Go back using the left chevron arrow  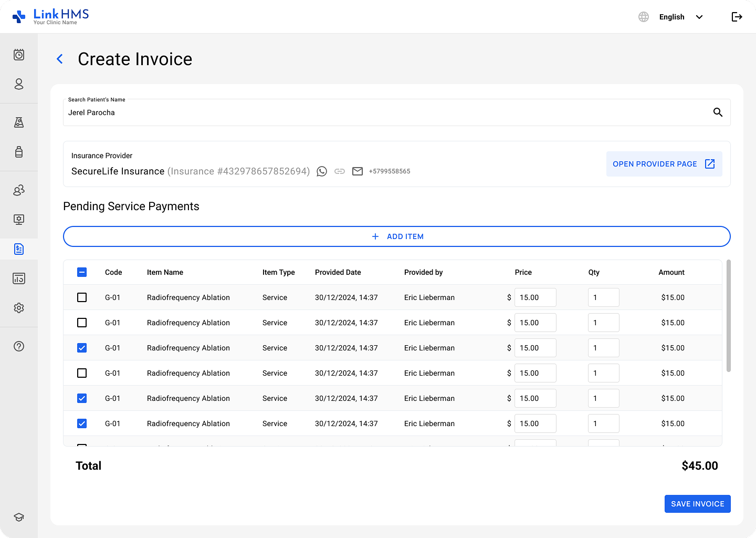click(x=60, y=59)
